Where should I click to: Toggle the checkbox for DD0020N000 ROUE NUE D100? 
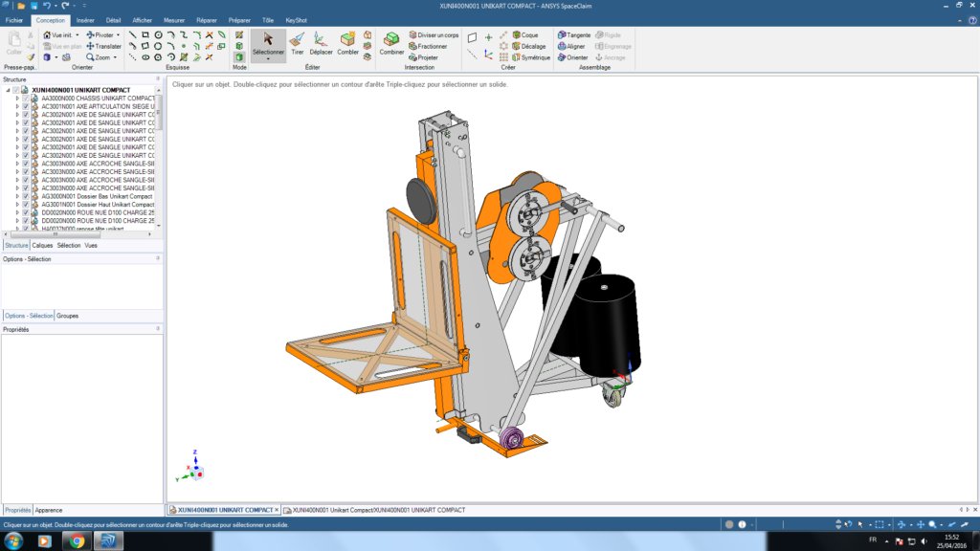pos(26,213)
